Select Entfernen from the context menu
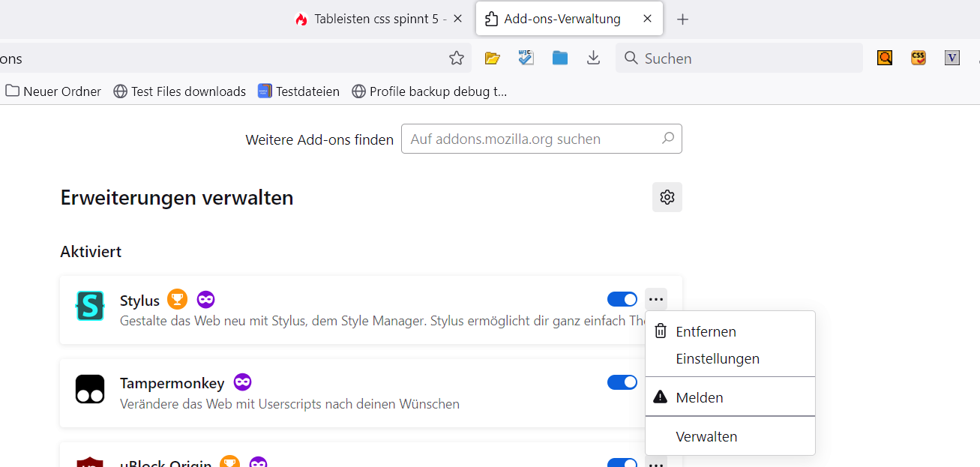980x467 pixels. 706,331
